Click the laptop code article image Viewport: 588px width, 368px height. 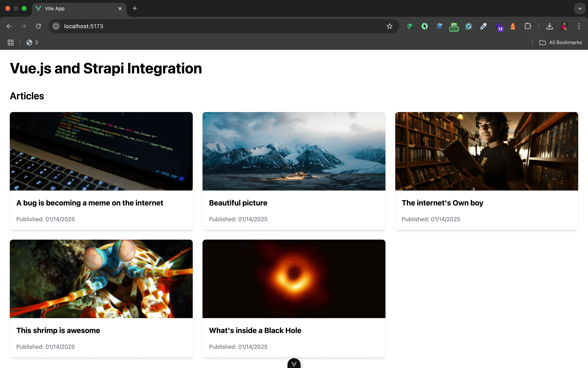101,151
